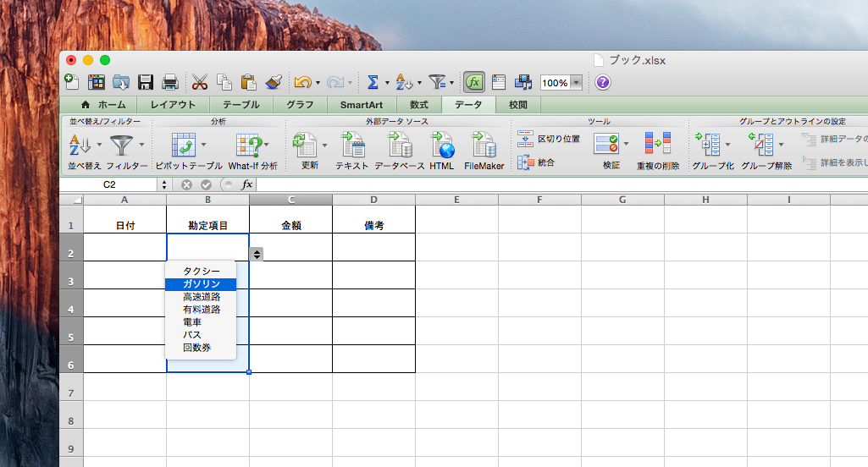Expand the toolbar filter dropdown arrow

click(x=451, y=83)
